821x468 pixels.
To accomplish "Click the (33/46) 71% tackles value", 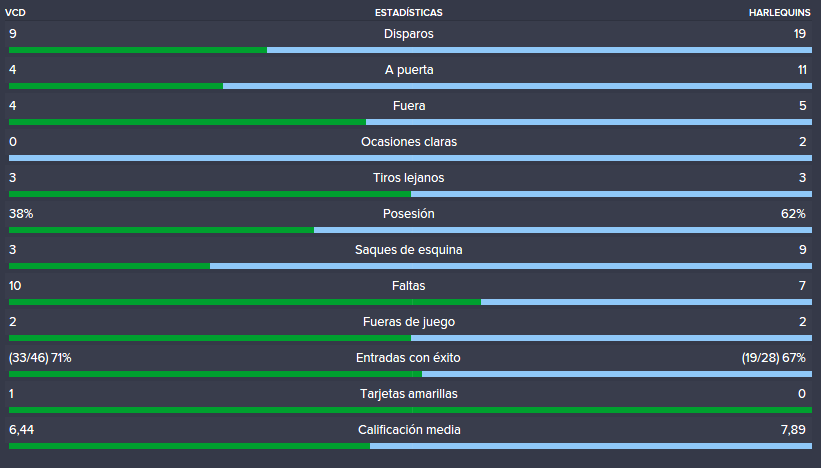I will point(40,358).
